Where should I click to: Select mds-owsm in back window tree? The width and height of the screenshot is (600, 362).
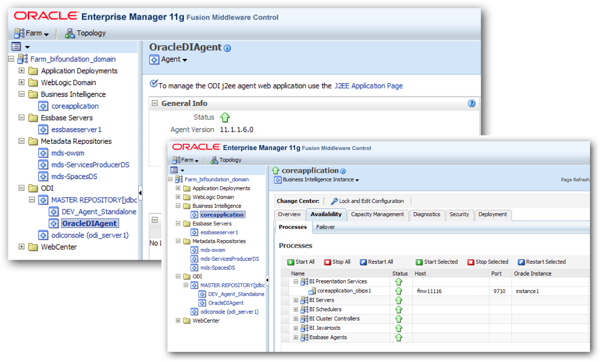[x=68, y=153]
